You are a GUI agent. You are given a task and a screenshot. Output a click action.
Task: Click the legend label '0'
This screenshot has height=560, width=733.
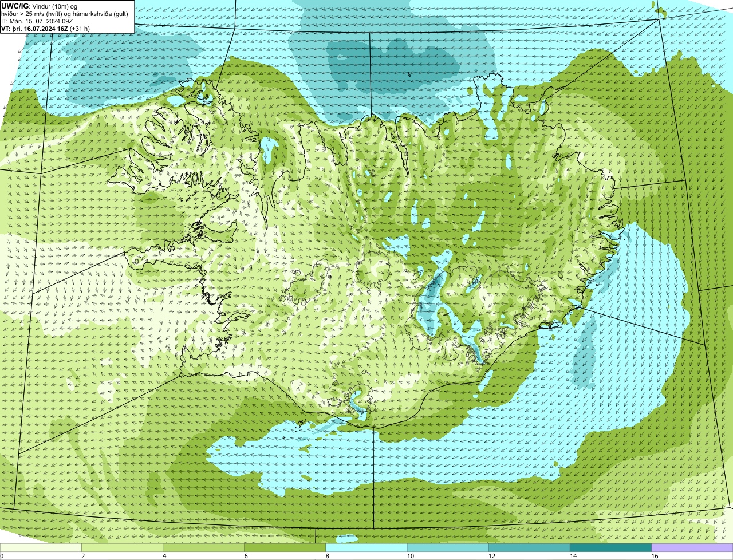tap(2, 556)
